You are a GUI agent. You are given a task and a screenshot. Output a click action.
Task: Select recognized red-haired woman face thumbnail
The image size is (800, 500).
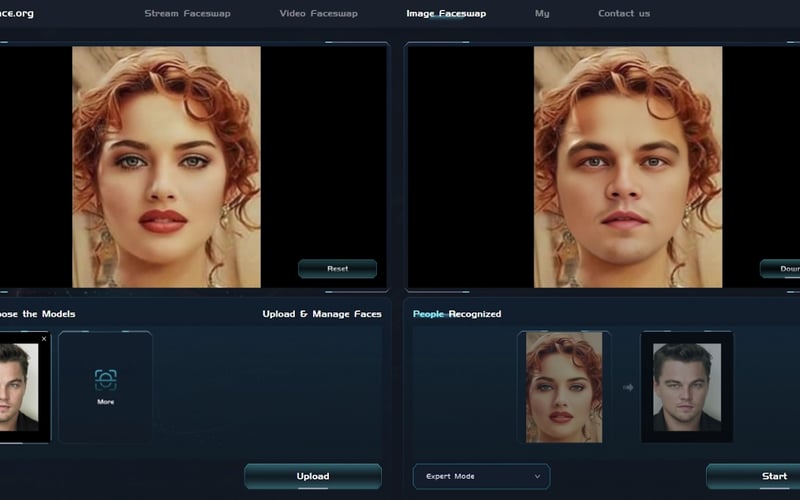[x=564, y=387]
